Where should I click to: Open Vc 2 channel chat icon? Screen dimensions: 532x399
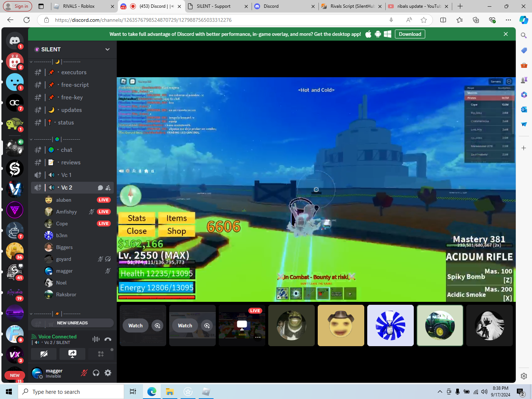coord(100,188)
